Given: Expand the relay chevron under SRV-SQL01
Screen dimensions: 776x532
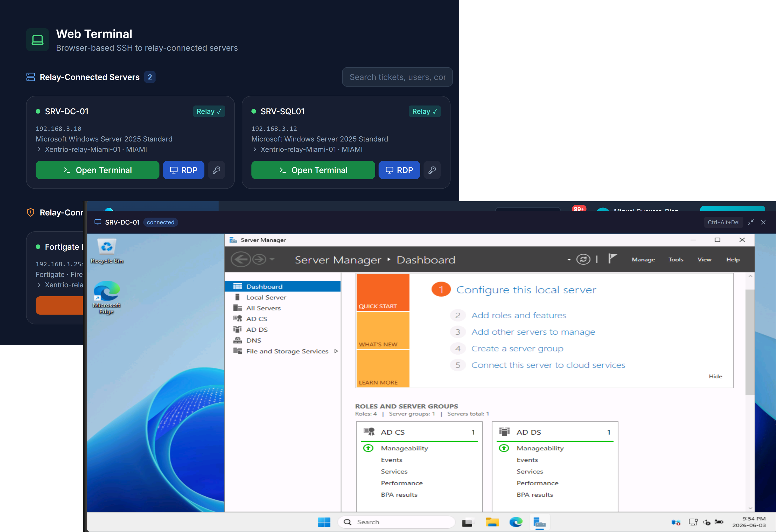Looking at the screenshot, I should [x=255, y=149].
